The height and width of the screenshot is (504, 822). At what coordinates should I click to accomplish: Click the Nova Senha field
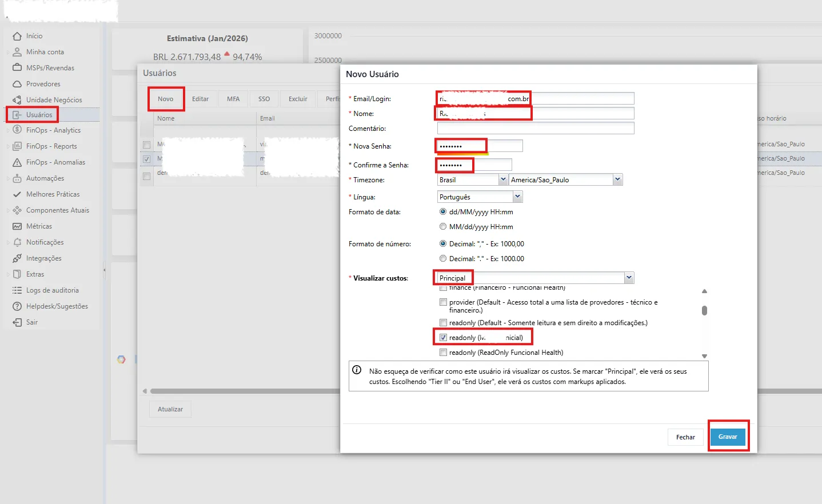[480, 146]
